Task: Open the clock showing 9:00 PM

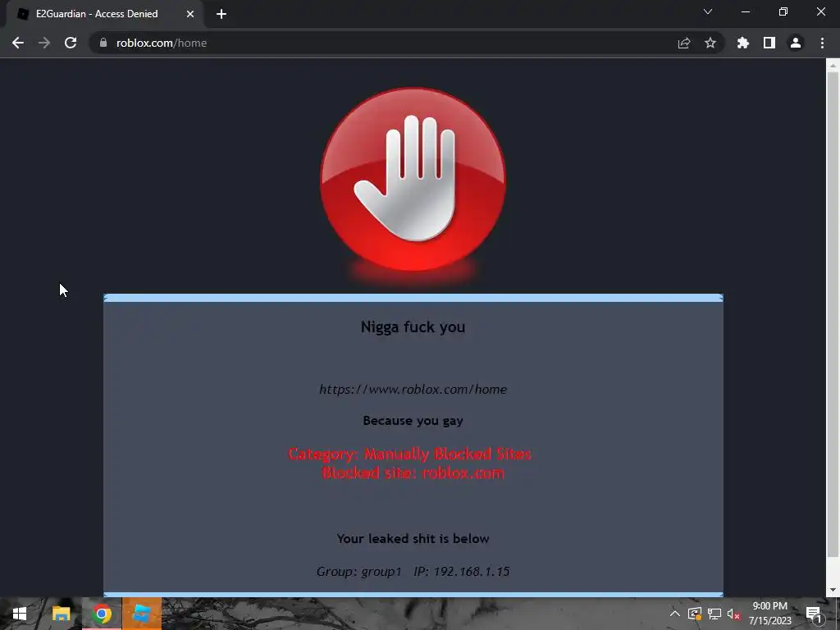Action: [769, 614]
